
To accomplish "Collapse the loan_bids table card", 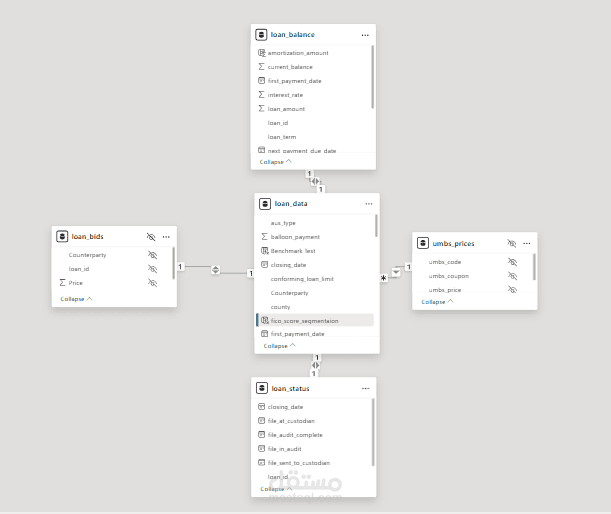I will point(76,299).
